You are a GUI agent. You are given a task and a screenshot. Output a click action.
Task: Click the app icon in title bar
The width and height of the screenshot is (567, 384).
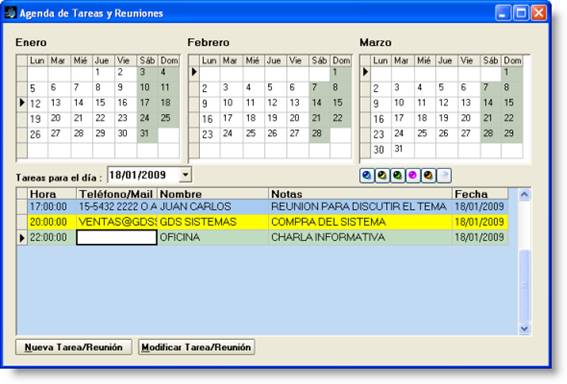(x=10, y=13)
